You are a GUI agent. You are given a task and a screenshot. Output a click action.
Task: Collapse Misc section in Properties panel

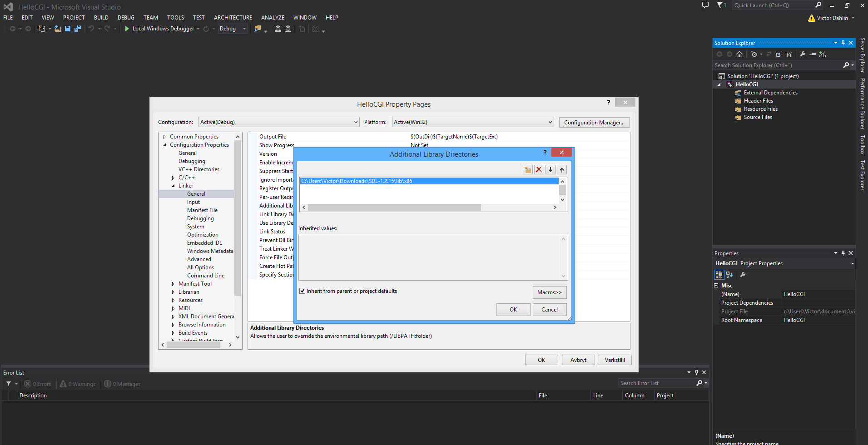[x=716, y=286]
